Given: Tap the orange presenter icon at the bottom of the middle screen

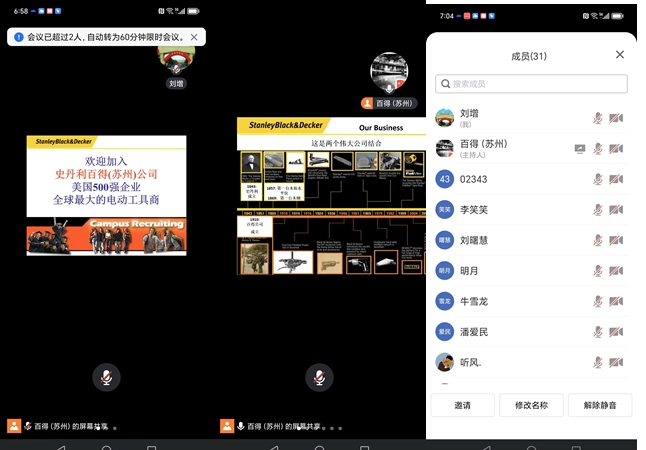Looking at the screenshot, I should (x=227, y=426).
